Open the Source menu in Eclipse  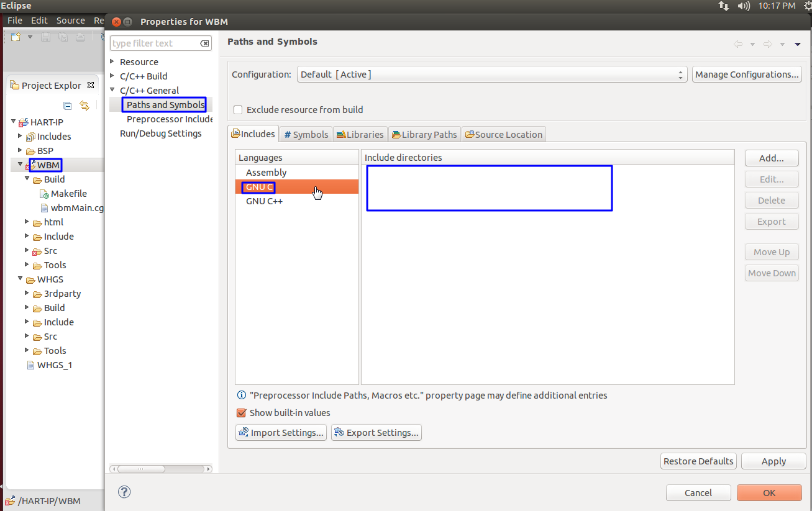(x=70, y=20)
